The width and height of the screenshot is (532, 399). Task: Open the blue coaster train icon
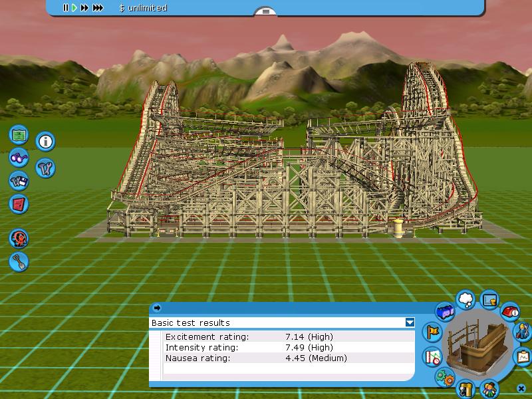tap(445, 312)
